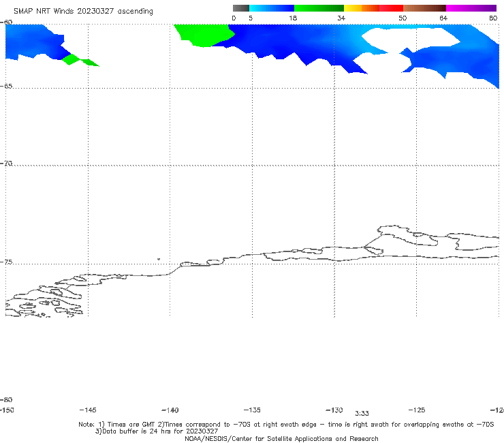
Task: Click the green segment of the color bar
Action: (x=319, y=8)
